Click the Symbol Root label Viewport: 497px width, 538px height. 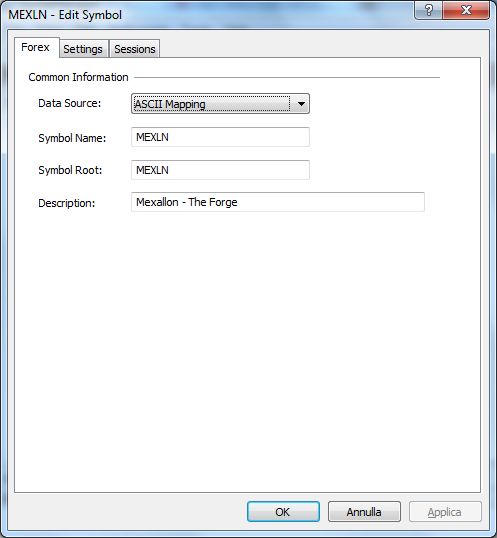(70, 170)
